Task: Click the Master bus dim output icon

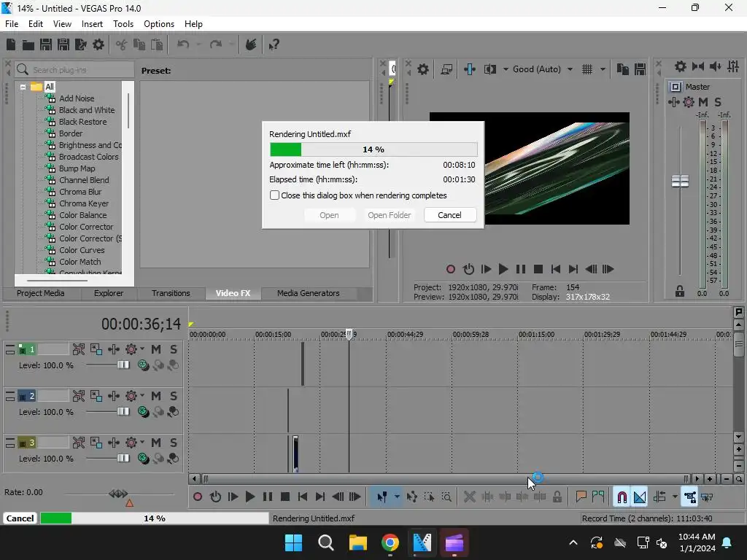Action: tap(715, 66)
